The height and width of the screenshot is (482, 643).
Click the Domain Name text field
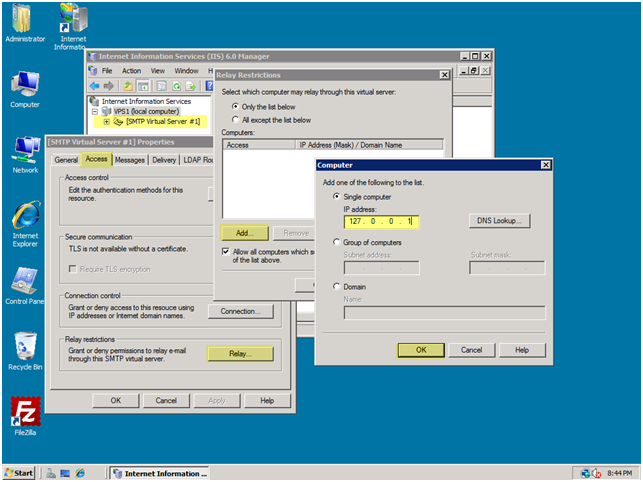pyautogui.click(x=445, y=313)
